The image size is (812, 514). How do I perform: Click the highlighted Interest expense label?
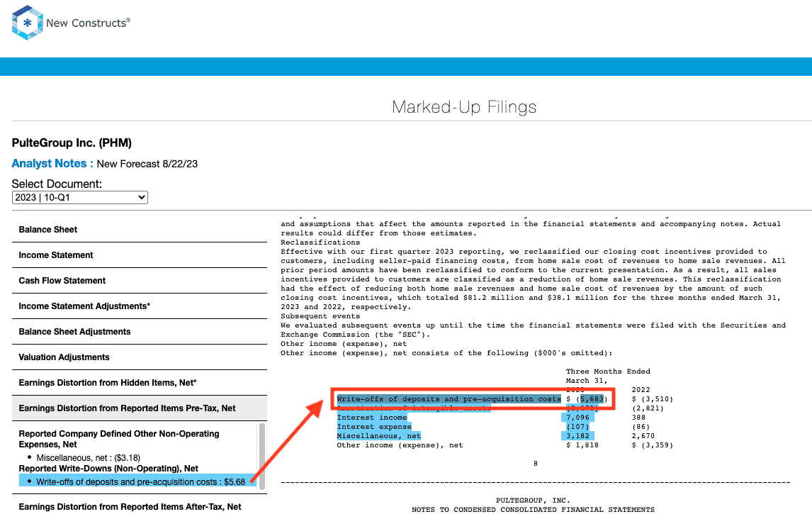(x=374, y=427)
